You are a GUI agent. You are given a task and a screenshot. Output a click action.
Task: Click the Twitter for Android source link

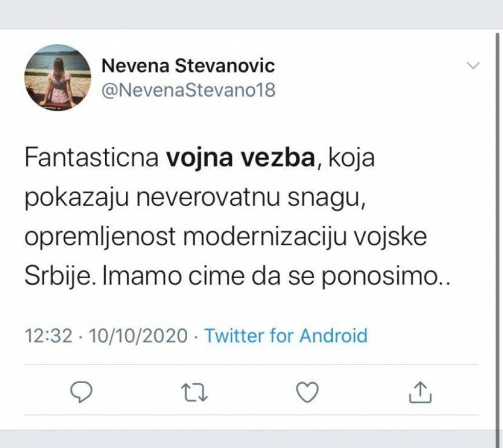(286, 336)
